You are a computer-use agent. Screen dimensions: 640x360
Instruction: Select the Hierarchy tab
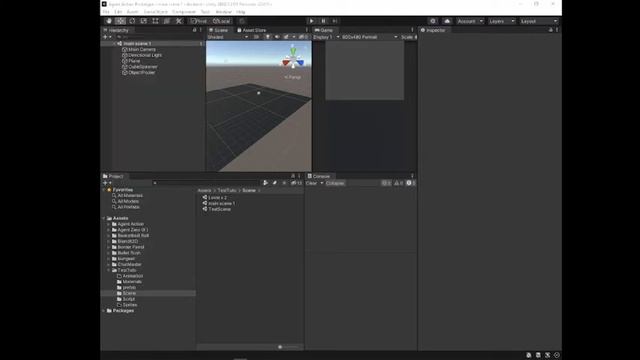point(116,30)
